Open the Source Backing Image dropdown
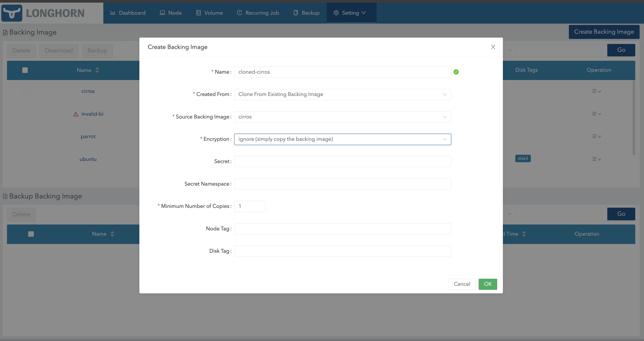This screenshot has height=341, width=644. pyautogui.click(x=342, y=117)
